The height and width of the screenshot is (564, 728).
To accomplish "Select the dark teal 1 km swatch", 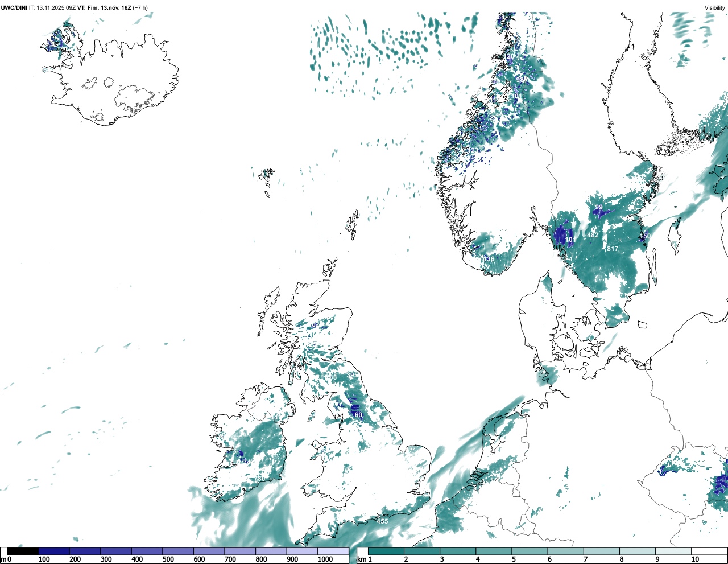I will click(386, 551).
